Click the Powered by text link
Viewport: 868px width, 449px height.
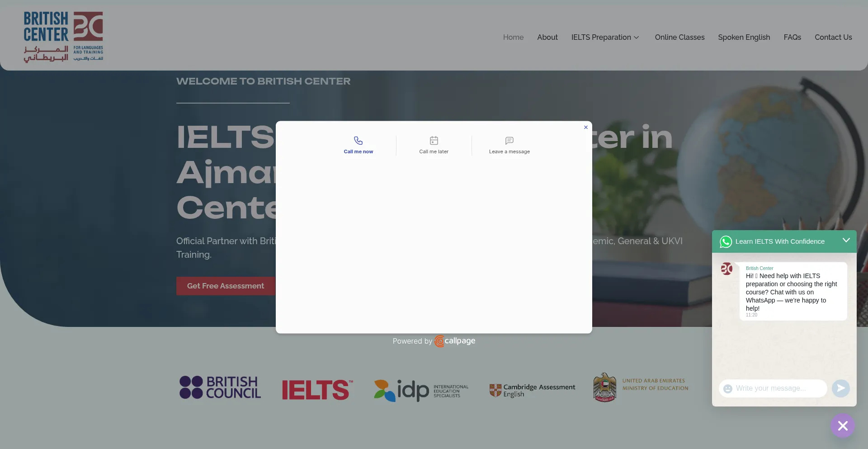(412, 341)
